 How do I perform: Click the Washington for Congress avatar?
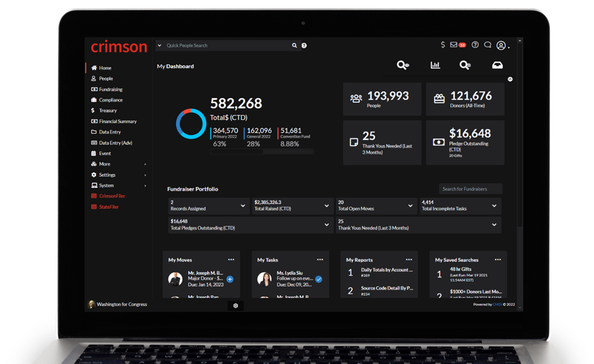point(91,304)
